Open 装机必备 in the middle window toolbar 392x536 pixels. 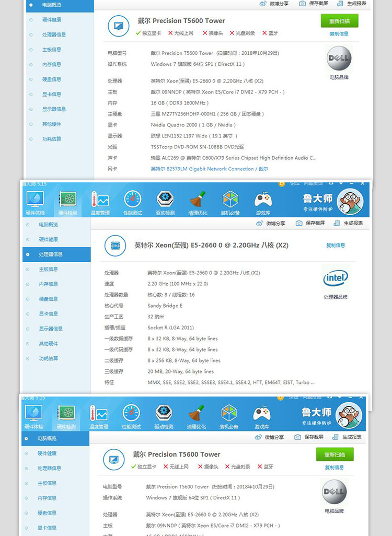point(230,203)
